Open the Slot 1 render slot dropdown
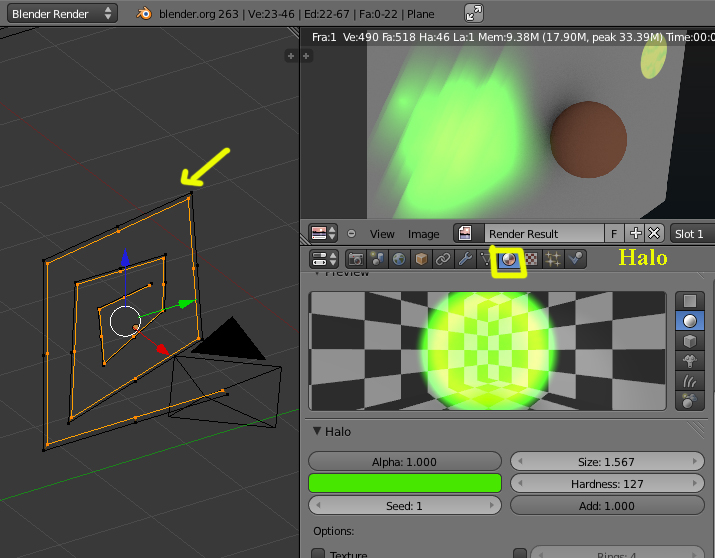The width and height of the screenshot is (715, 558). click(x=692, y=234)
